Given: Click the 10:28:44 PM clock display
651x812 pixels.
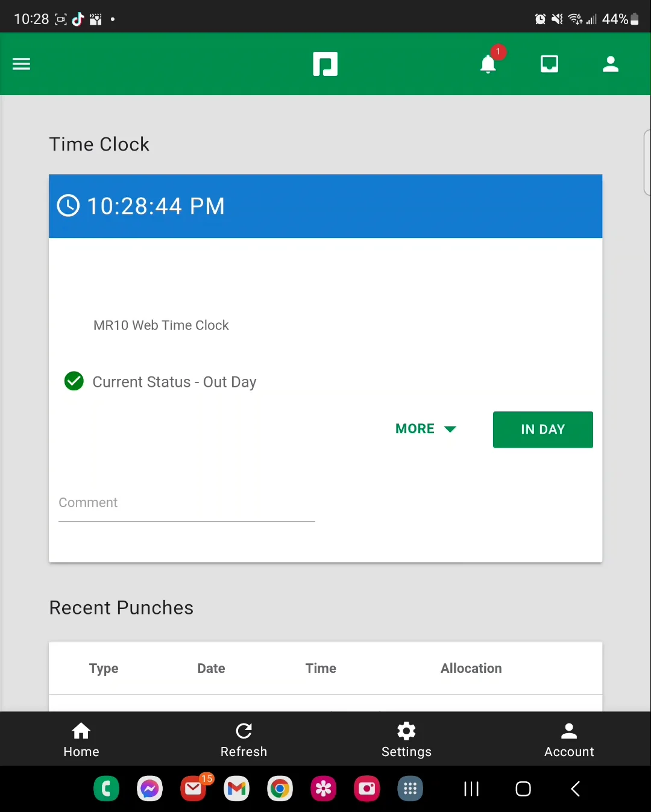Looking at the screenshot, I should (x=156, y=206).
